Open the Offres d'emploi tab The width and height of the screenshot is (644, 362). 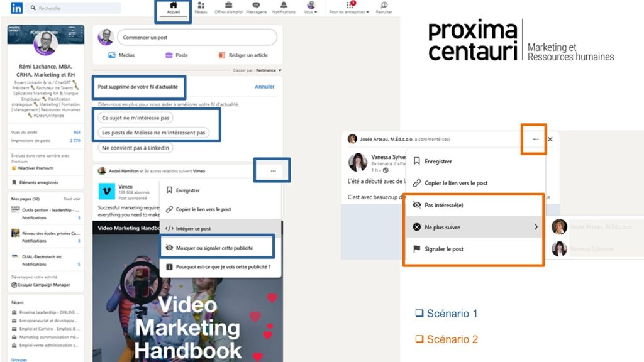(x=228, y=8)
